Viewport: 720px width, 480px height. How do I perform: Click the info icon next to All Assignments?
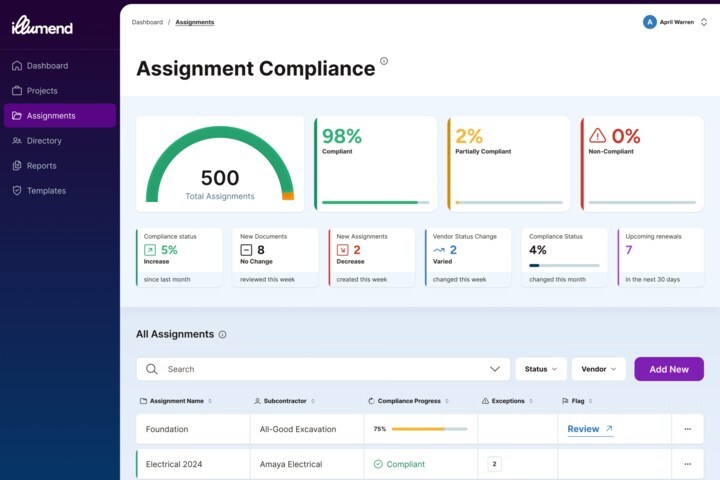click(222, 334)
